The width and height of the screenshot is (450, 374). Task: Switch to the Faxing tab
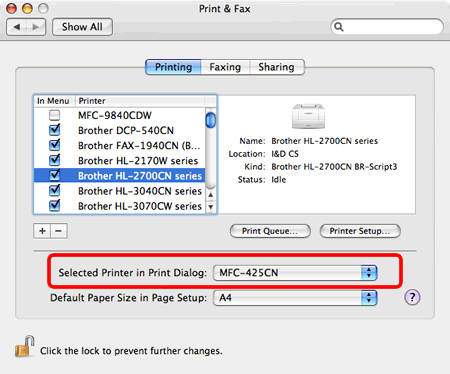click(x=225, y=67)
